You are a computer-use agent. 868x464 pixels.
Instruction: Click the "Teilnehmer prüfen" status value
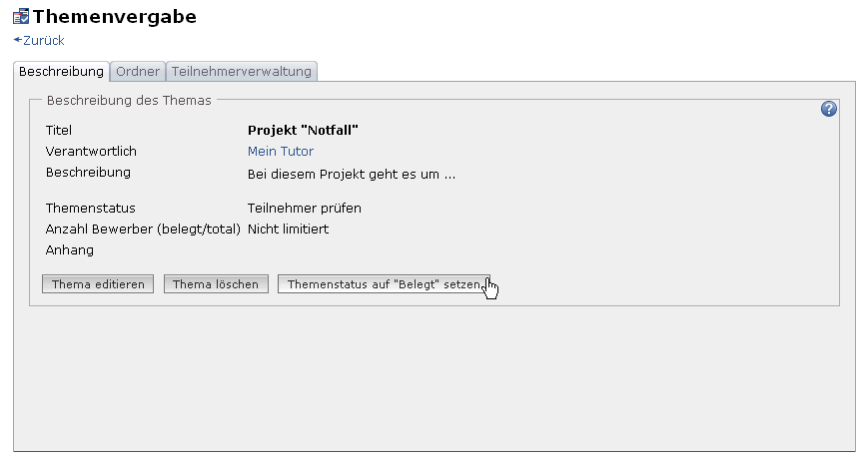click(x=305, y=209)
